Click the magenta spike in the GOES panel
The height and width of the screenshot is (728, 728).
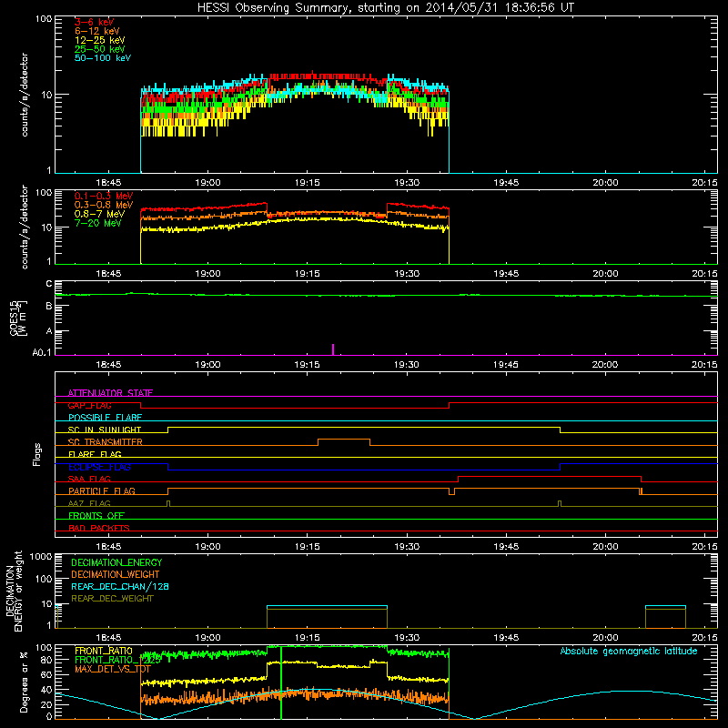[x=333, y=349]
